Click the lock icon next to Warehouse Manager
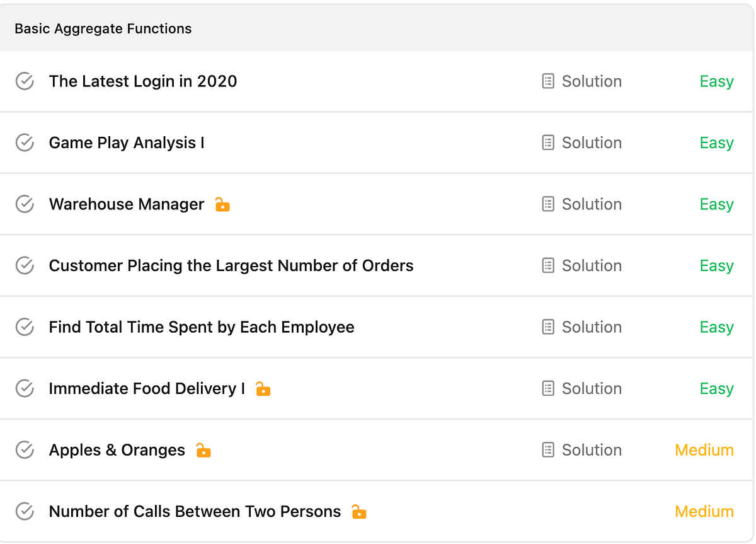The width and height of the screenshot is (756, 544). [x=222, y=204]
